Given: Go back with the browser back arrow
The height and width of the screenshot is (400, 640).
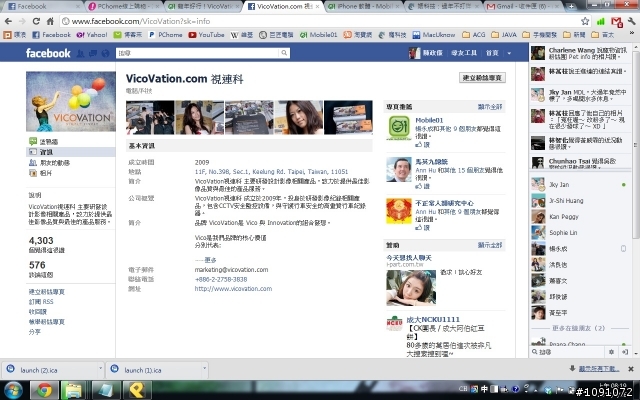Looking at the screenshot, I should coord(9,21).
